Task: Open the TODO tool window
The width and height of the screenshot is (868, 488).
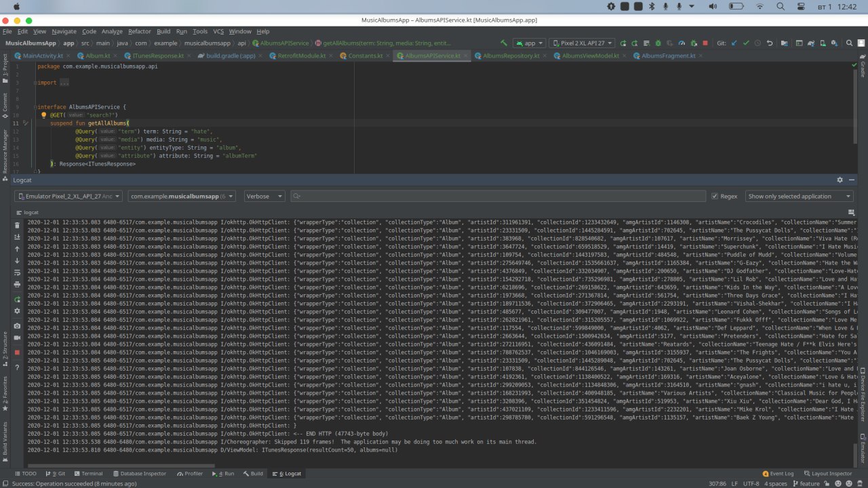Action: click(26, 474)
